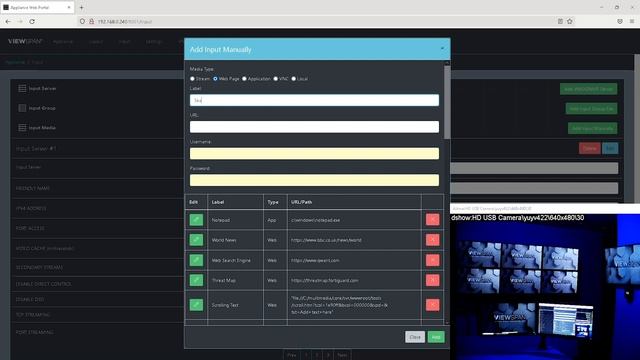The height and width of the screenshot is (360, 640).
Task: Edit the Threat Map input row
Action: click(x=196, y=280)
